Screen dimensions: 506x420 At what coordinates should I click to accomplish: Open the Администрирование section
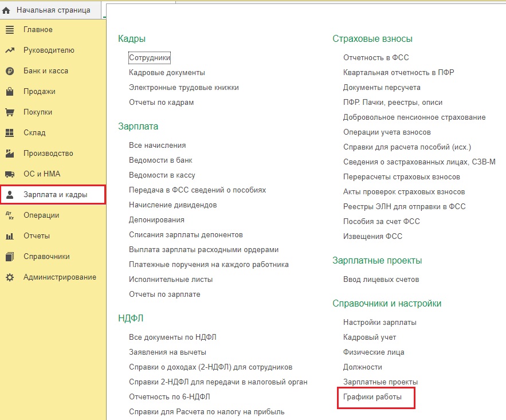60,277
